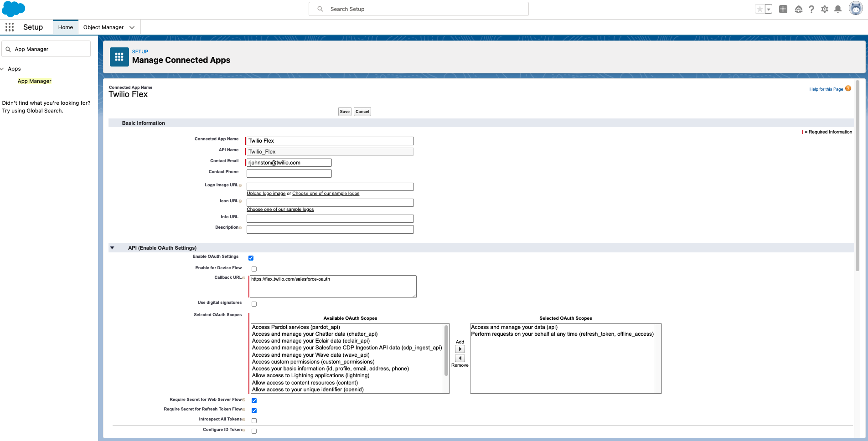Click the Logo Image URL info icon
Screen dimensions: 868x441
pos(240,185)
